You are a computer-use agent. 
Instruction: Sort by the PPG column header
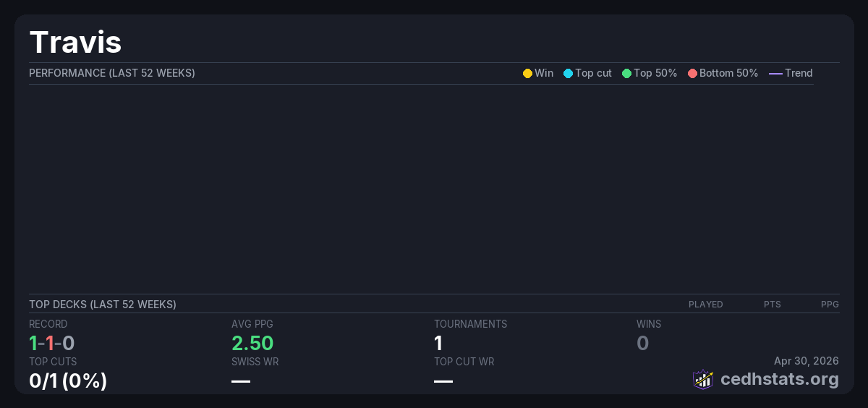(830, 305)
